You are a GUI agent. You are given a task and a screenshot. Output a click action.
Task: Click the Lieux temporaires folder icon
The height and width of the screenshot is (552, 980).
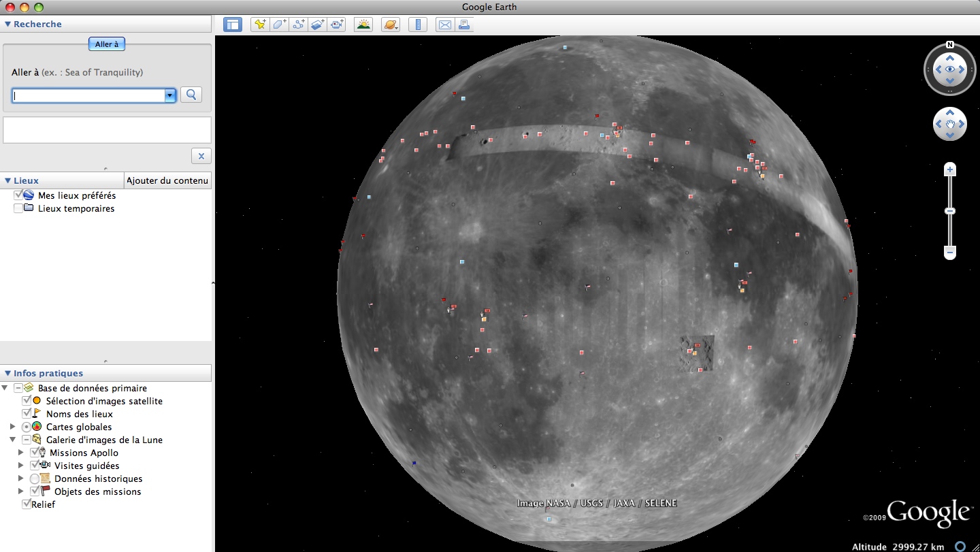click(x=29, y=208)
